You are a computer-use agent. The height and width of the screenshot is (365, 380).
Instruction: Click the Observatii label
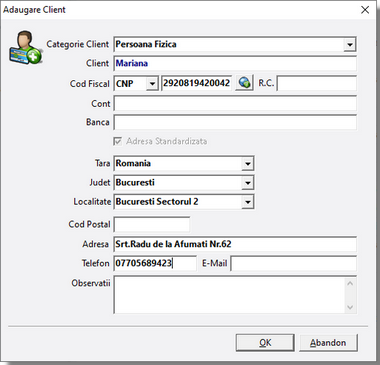click(x=91, y=283)
